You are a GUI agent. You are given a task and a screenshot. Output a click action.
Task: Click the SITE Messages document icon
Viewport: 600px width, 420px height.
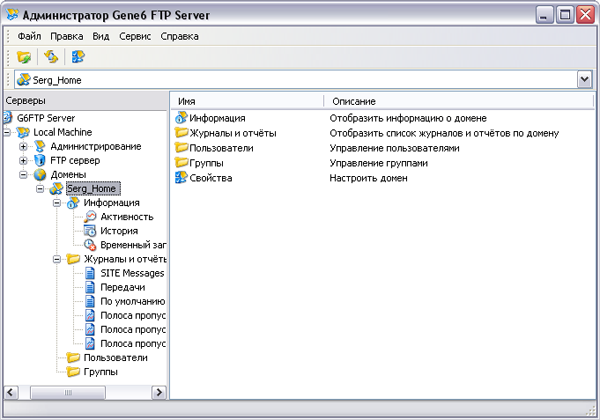(x=90, y=273)
